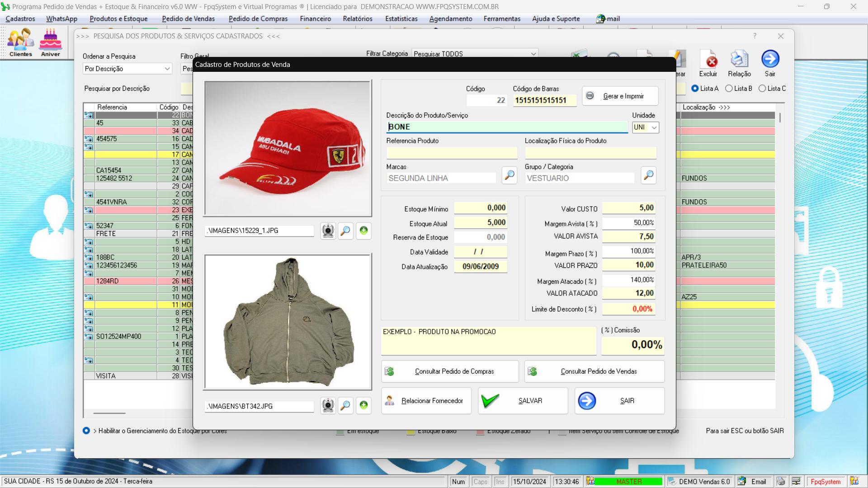Open the Relatórios menu
Image resolution: width=868 pixels, height=488 pixels.
[357, 19]
